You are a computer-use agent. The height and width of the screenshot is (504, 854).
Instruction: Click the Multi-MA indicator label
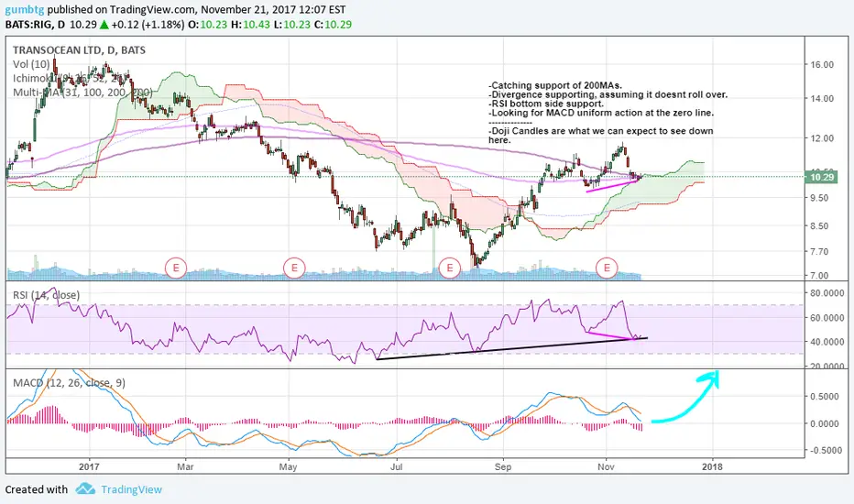[82, 93]
